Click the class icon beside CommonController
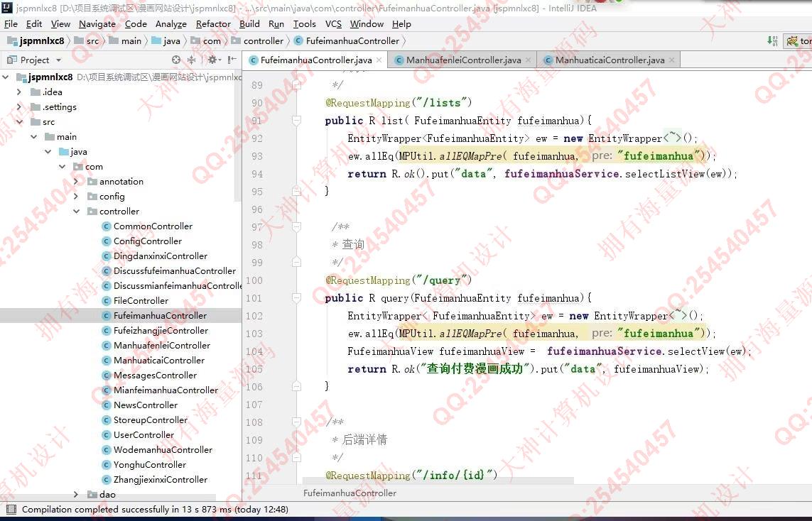The image size is (812, 521). point(107,226)
